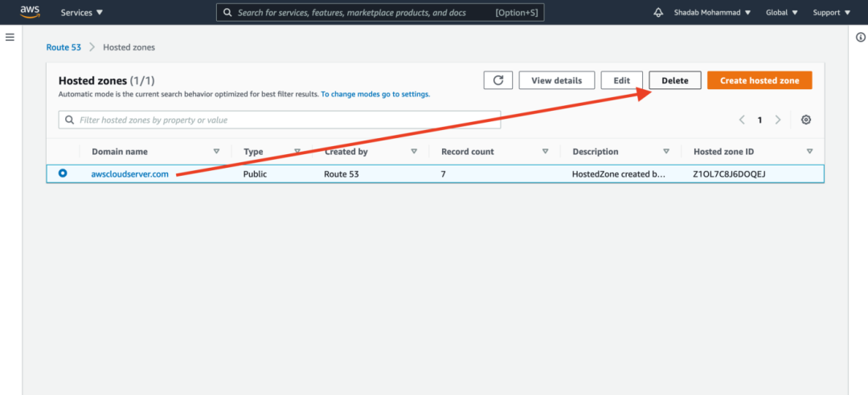Viewport: 868px width, 395px height.
Task: Click Create hosted zone button
Action: click(759, 80)
